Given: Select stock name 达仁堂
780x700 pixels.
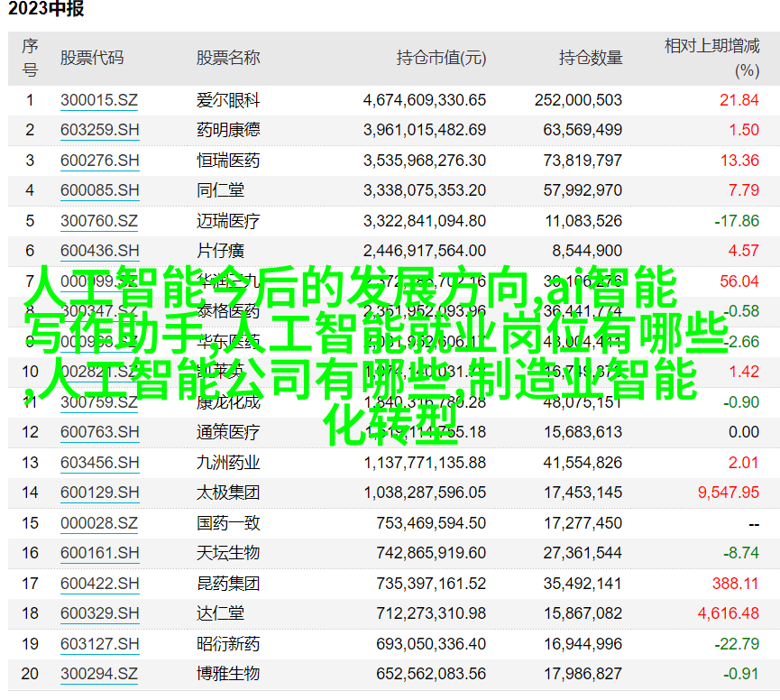Looking at the screenshot, I should pyautogui.click(x=220, y=613).
